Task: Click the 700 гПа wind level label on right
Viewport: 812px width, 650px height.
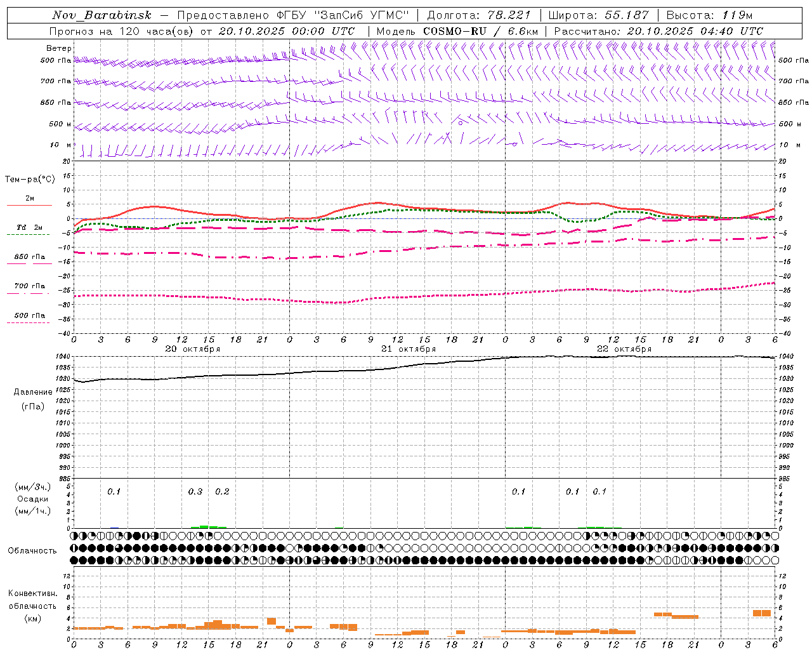Action: (x=794, y=81)
